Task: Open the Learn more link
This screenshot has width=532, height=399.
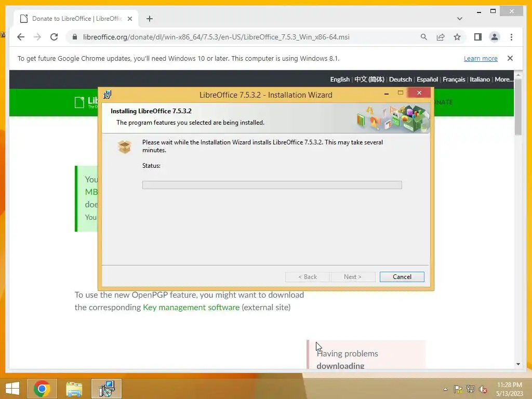Action: (481, 58)
